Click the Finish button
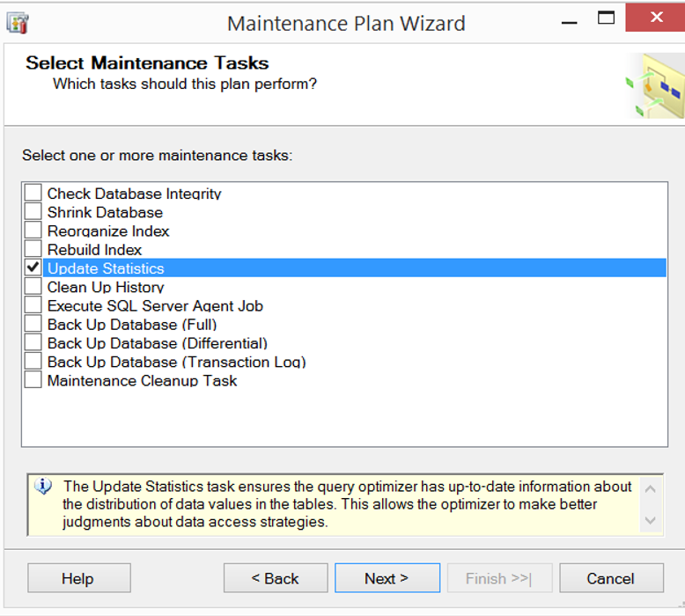The height and width of the screenshot is (616, 685). 500,578
